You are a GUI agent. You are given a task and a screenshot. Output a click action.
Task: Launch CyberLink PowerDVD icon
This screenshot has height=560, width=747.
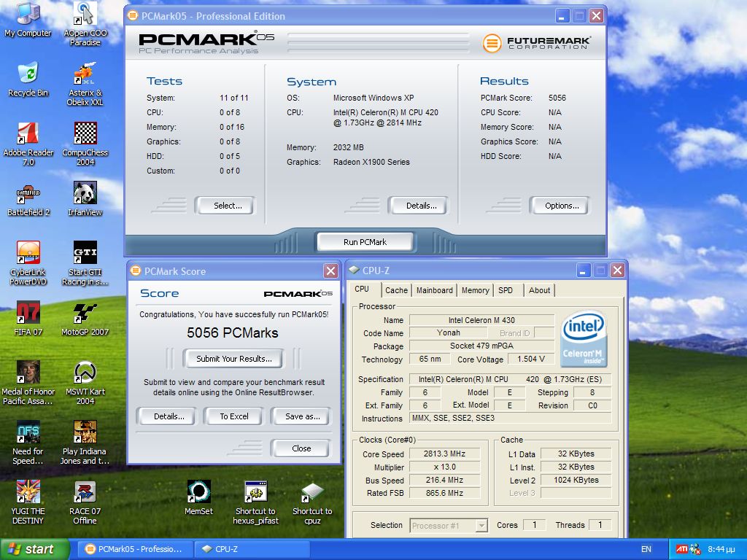click(28, 262)
